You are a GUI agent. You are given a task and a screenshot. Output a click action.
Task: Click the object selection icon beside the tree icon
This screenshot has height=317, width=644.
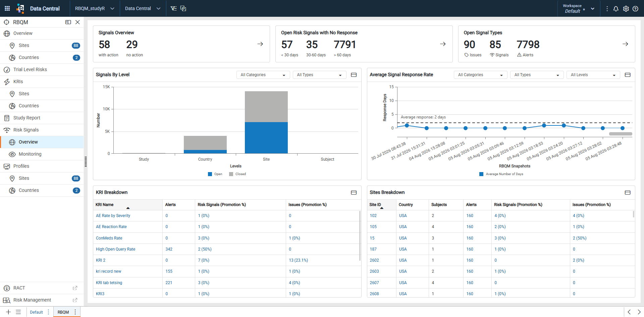pyautogui.click(x=183, y=8)
